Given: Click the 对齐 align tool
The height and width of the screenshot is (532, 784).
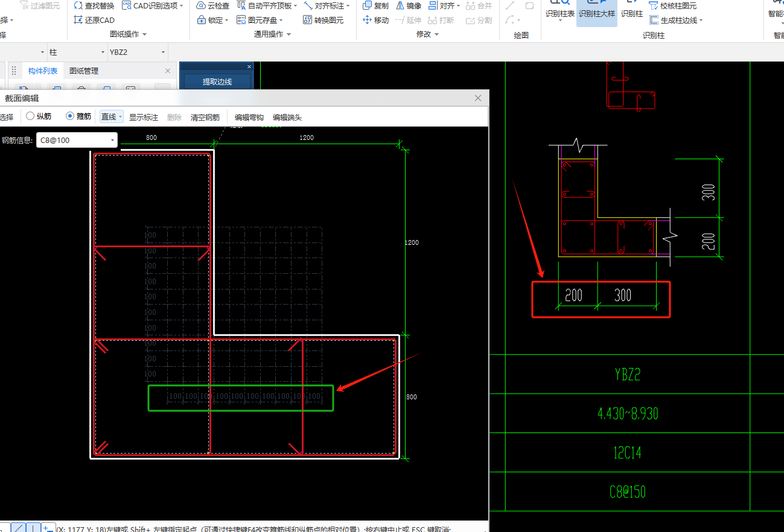Looking at the screenshot, I should (x=444, y=5).
